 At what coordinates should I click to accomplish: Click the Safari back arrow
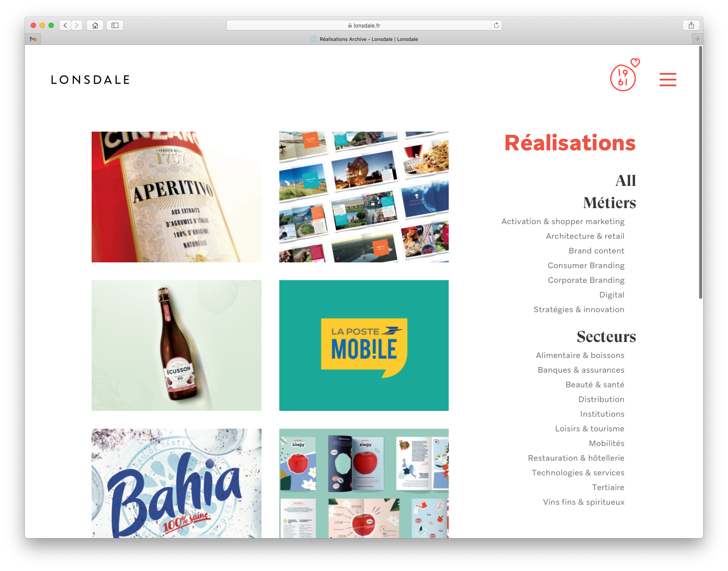coord(65,25)
